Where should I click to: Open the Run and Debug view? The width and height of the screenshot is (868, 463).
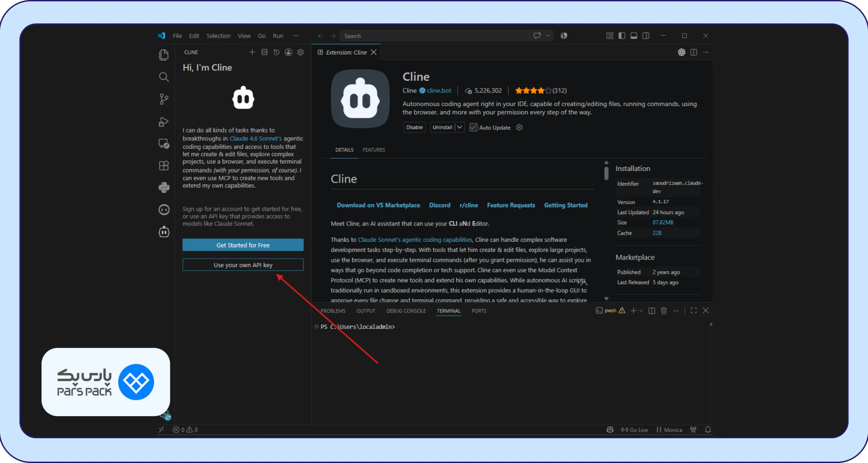[164, 122]
